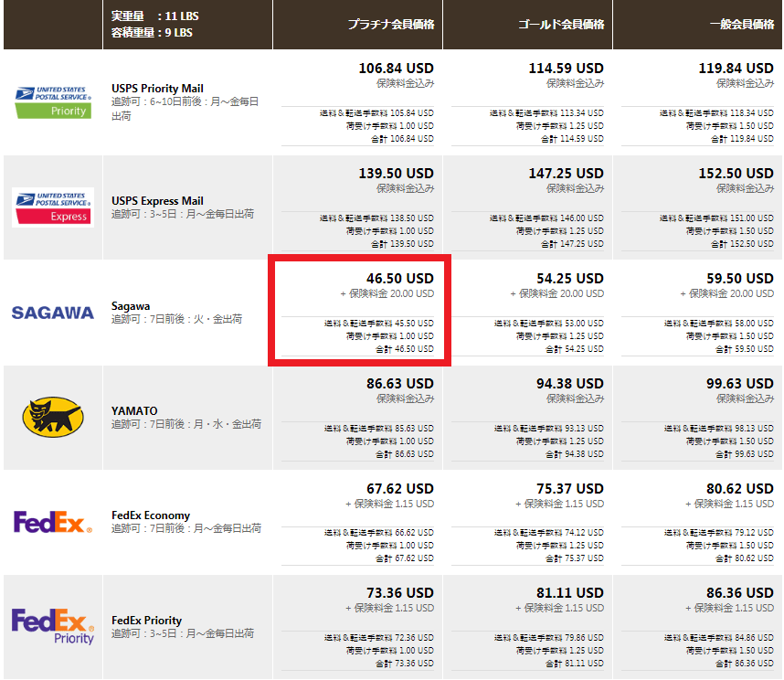Screen dimensions: 784x680
Task: Click the YAMATO service name
Action: [134, 411]
